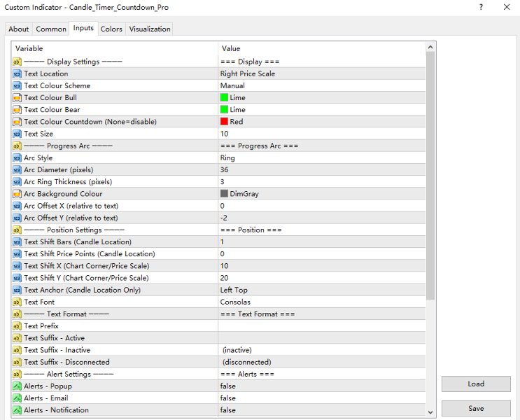The height and width of the screenshot is (420, 520).
Task: Click the Arc Diameter value 36
Action: click(322, 169)
